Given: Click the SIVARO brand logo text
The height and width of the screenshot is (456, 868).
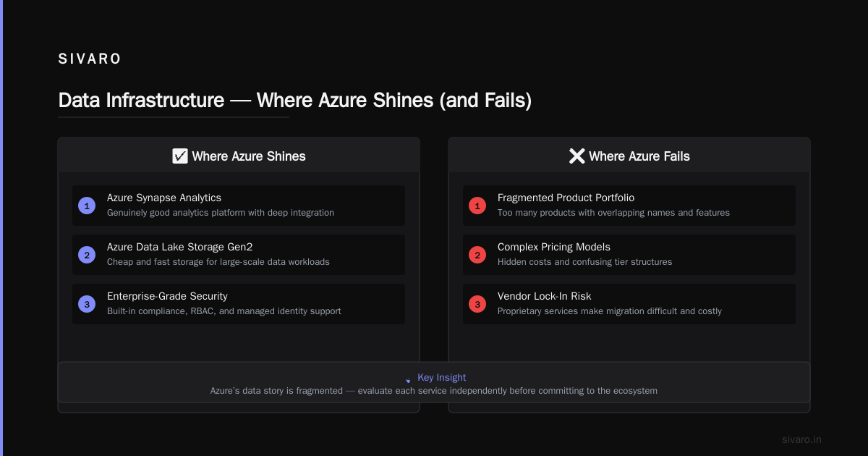Looking at the screenshot, I should pyautogui.click(x=90, y=59).
